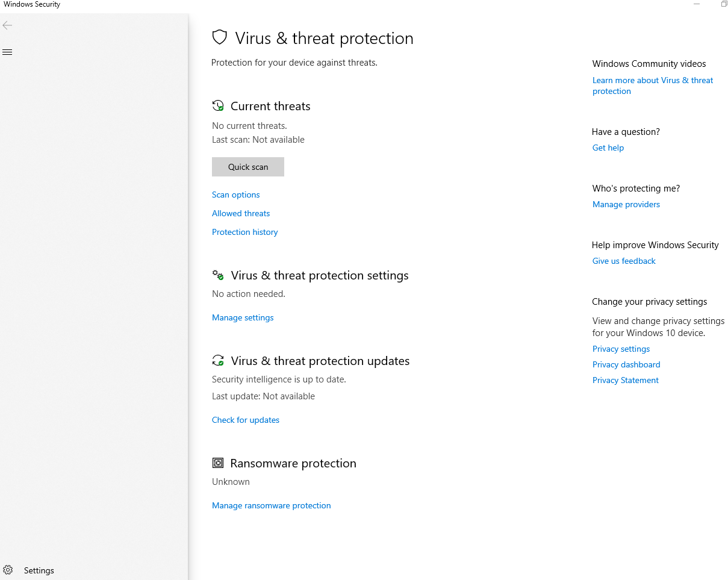
Task: Open Manage settings link
Action: pos(243,317)
